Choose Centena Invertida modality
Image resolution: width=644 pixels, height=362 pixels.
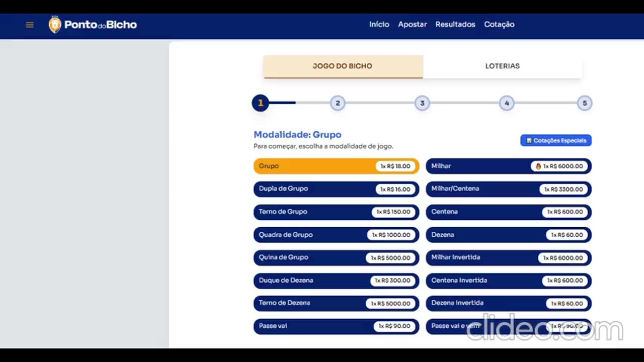pos(509,281)
